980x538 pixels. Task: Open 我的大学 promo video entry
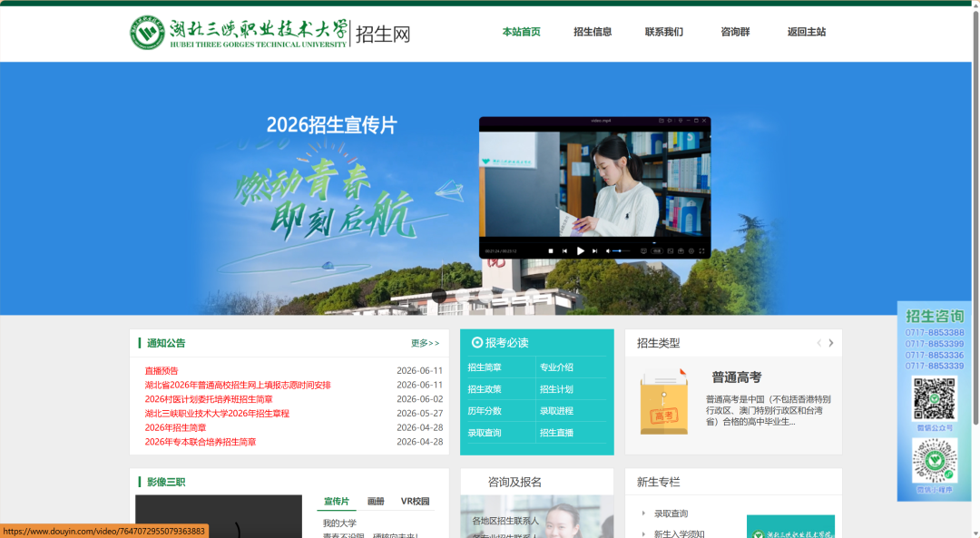(x=339, y=523)
